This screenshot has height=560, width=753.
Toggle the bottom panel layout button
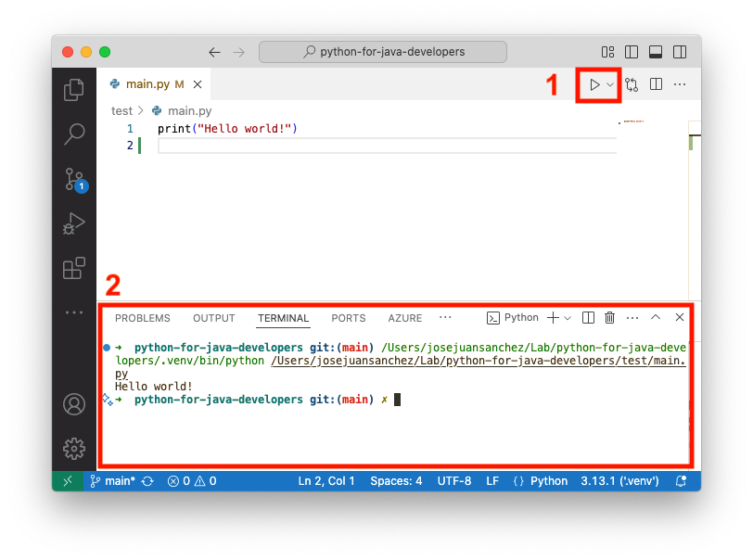click(x=656, y=52)
